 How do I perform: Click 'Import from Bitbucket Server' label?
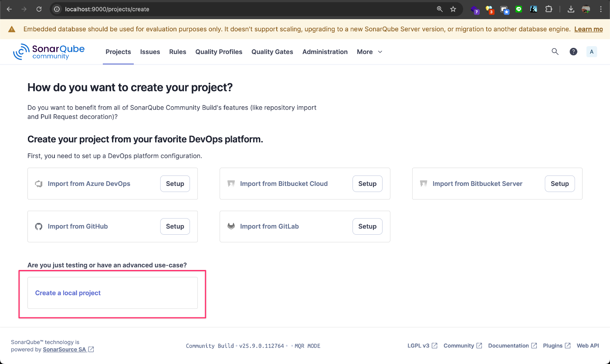pyautogui.click(x=478, y=184)
